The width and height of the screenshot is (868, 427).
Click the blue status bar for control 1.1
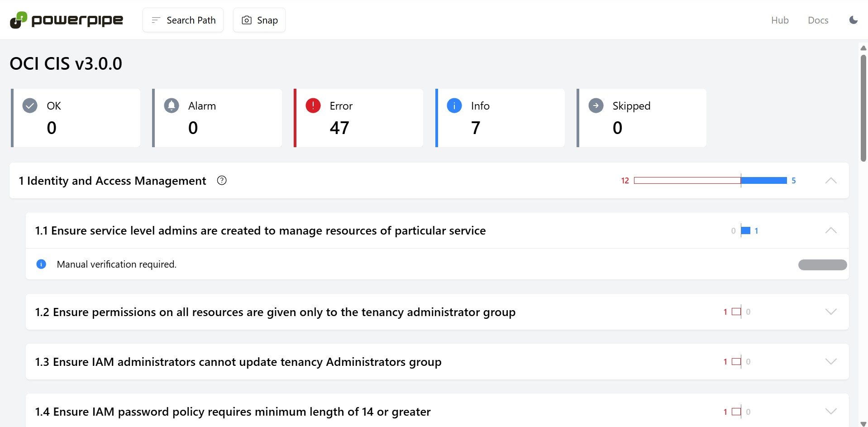[746, 230]
